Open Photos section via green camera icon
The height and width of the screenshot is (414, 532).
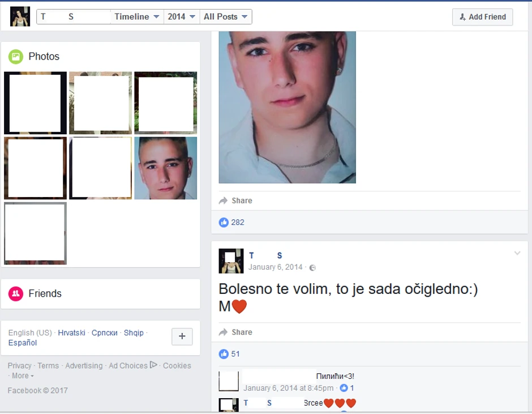(x=14, y=56)
